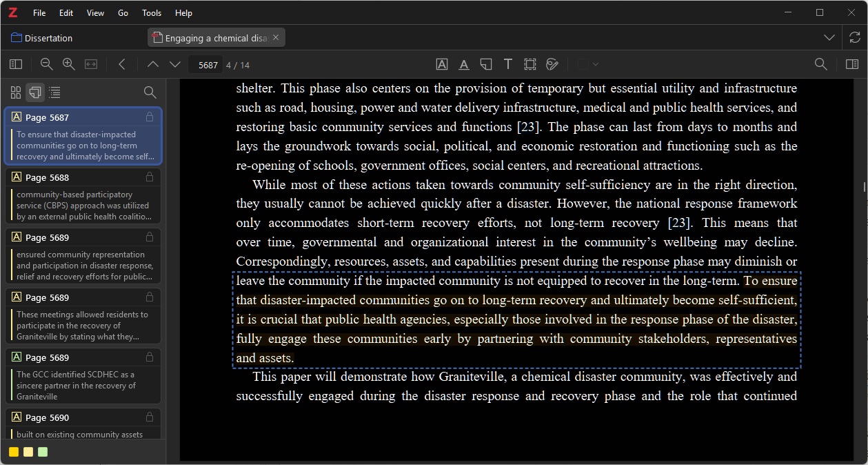
Task: Show thumbnails view in sidebar
Action: point(16,92)
